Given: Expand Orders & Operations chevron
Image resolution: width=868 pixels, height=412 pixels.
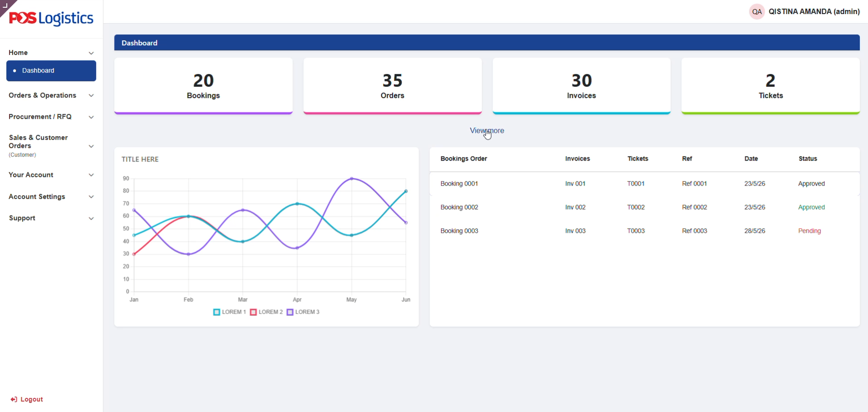Looking at the screenshot, I should 91,96.
